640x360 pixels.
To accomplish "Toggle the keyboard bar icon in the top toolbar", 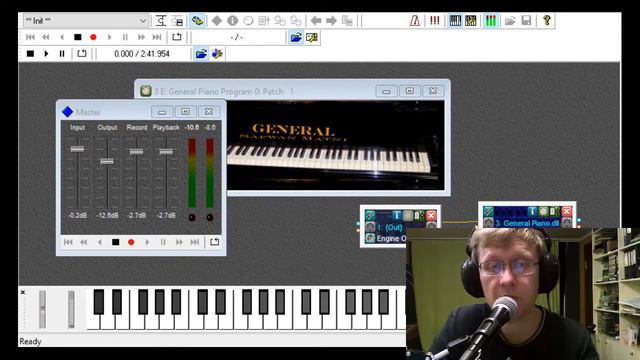I will click(455, 20).
